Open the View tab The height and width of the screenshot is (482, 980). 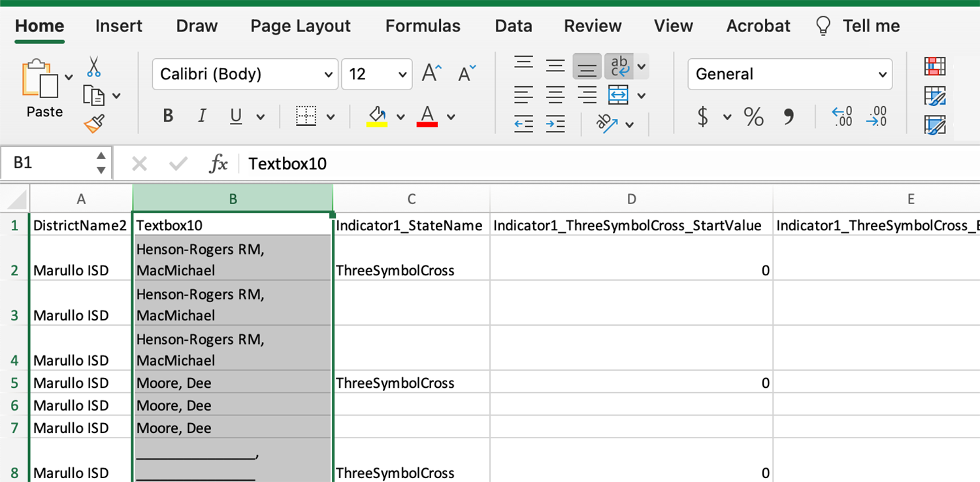pyautogui.click(x=674, y=26)
